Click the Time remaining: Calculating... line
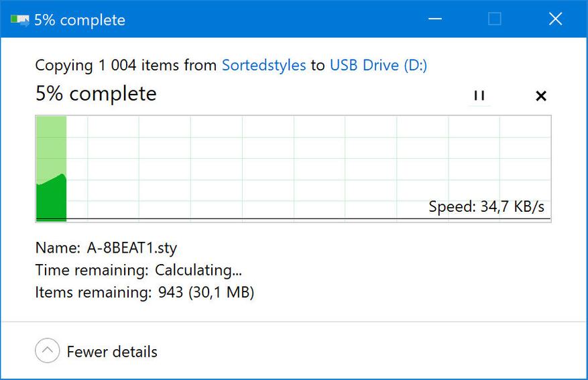This screenshot has height=380, width=588. coord(138,270)
